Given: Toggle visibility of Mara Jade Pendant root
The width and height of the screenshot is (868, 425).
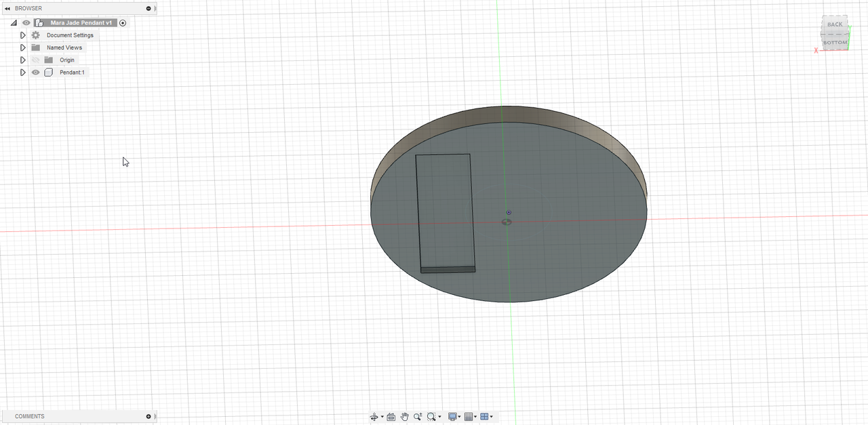Looking at the screenshot, I should [26, 23].
